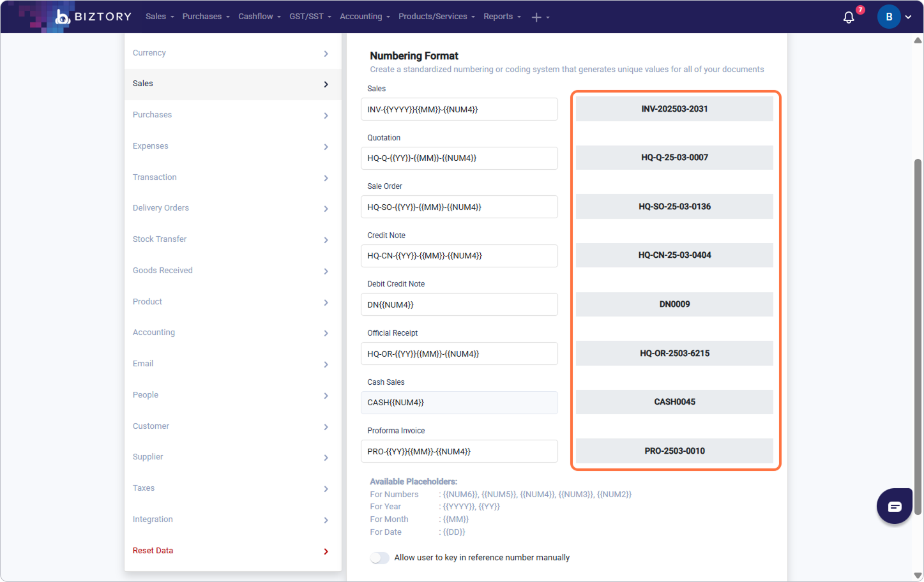
Task: Open the Cashflow menu
Action: (x=259, y=17)
